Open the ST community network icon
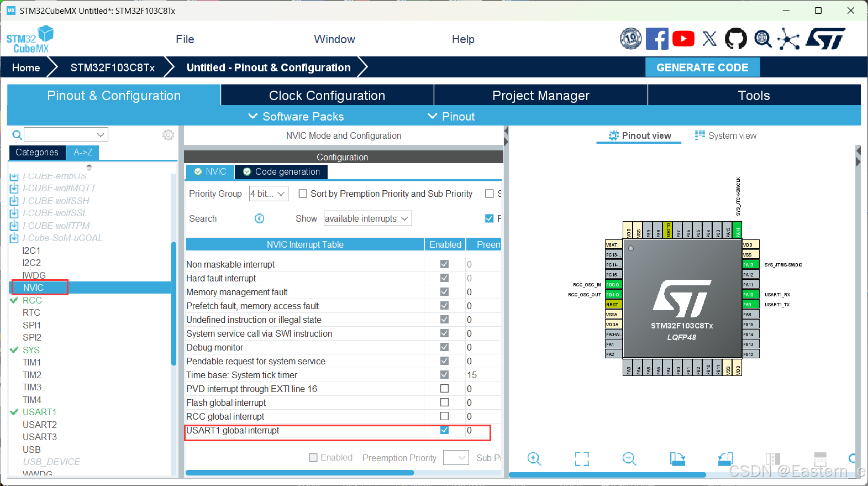The image size is (868, 486). click(x=788, y=39)
